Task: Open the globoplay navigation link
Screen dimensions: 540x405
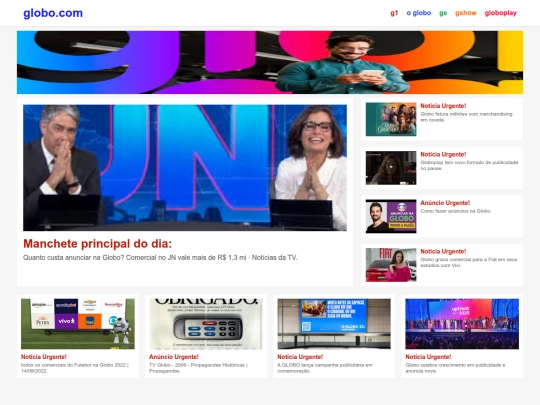Action: click(x=501, y=13)
